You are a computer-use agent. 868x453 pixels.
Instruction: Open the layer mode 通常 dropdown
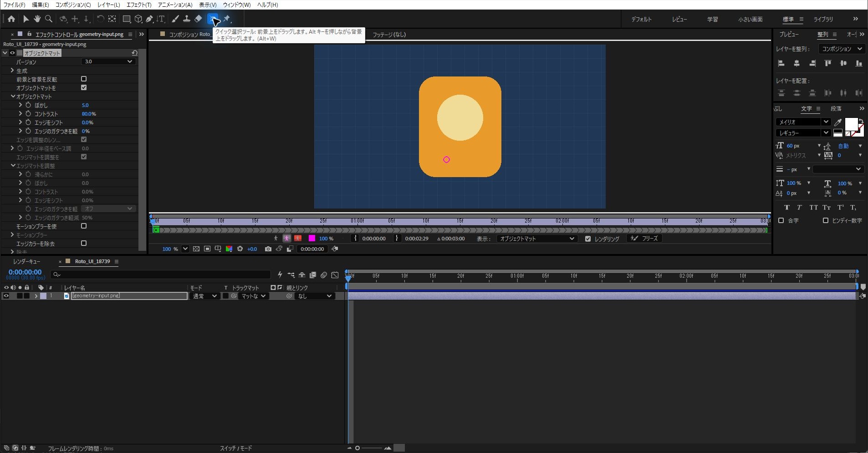click(x=204, y=296)
